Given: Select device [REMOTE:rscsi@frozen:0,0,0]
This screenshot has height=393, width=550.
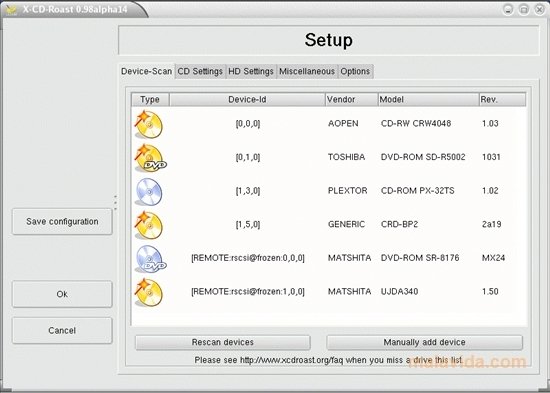Looking at the screenshot, I should pos(248,258).
